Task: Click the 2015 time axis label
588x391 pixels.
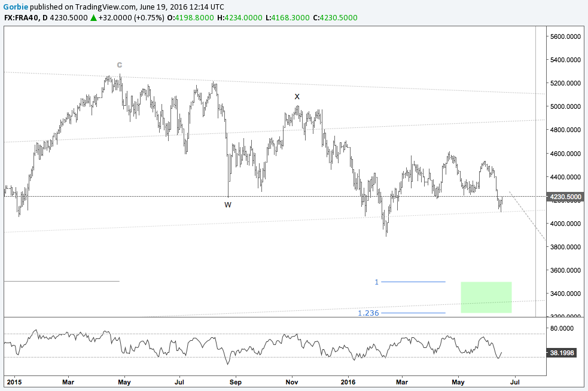Action: click(x=14, y=382)
